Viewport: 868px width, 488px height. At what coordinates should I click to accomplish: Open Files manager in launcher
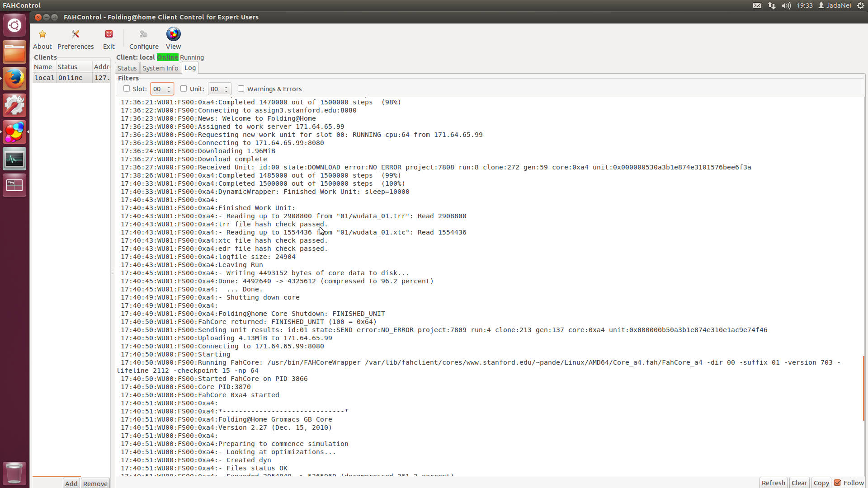pos(14,52)
